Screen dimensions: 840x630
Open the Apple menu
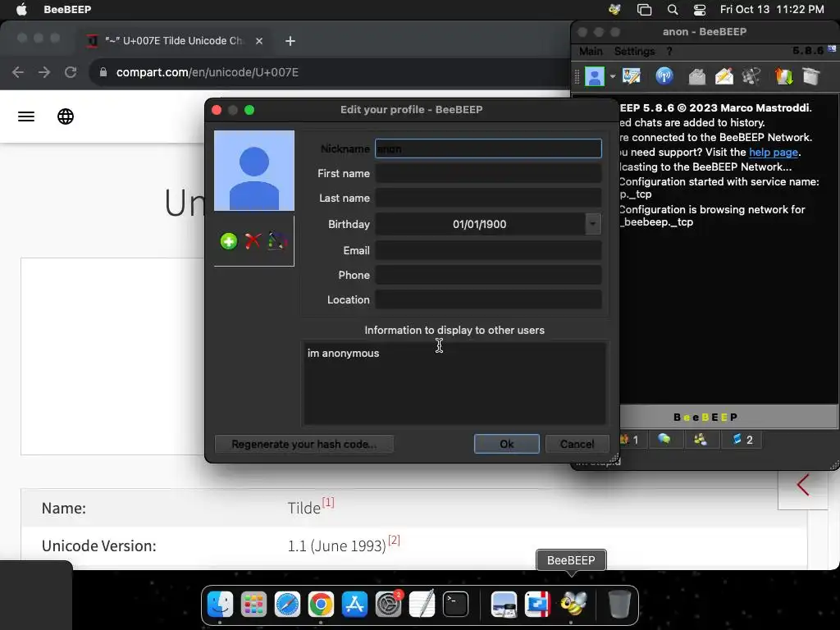(21, 9)
